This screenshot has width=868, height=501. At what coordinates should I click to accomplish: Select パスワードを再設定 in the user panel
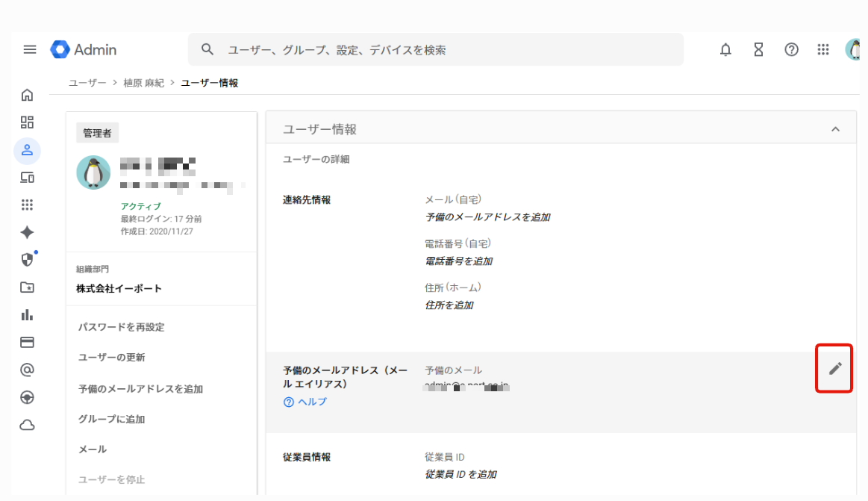122,327
